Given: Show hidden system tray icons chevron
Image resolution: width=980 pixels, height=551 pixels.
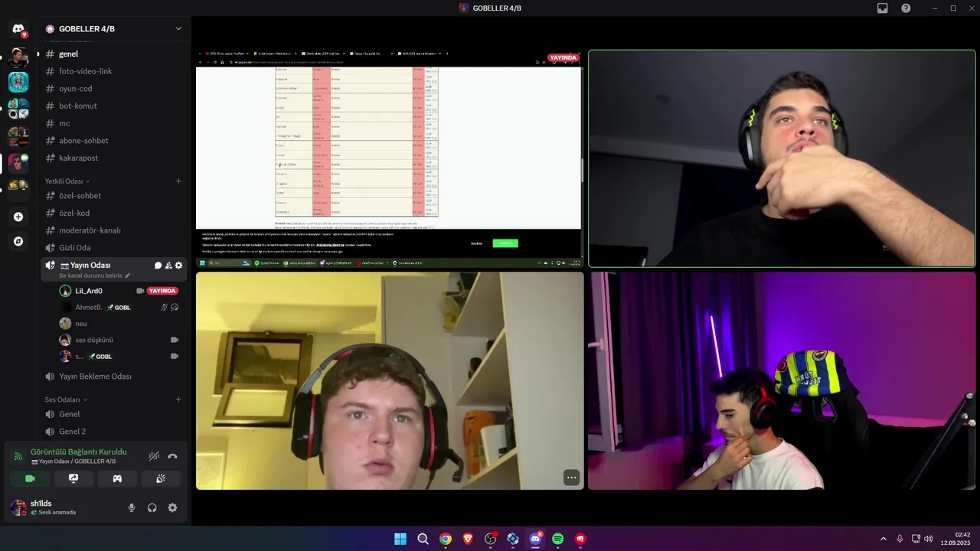Looking at the screenshot, I should click(x=883, y=539).
